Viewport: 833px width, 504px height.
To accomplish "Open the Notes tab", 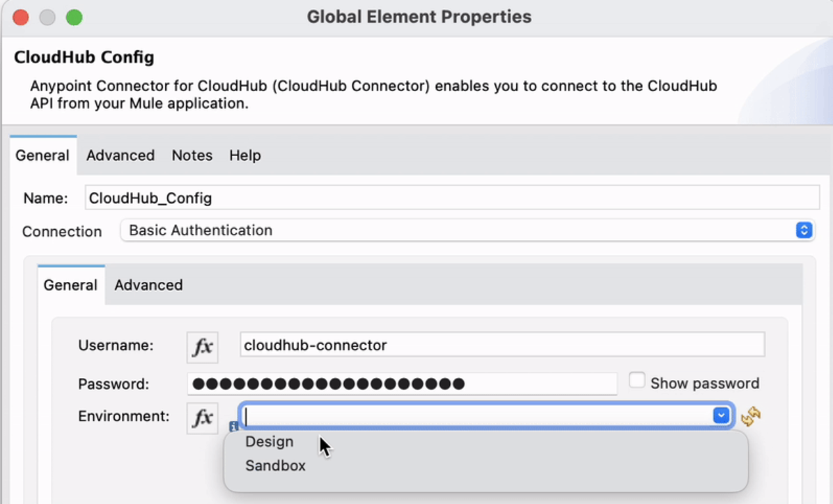I will click(192, 155).
